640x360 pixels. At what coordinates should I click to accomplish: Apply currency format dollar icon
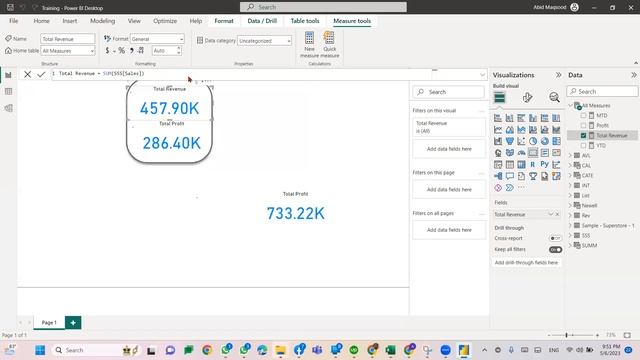click(x=107, y=50)
